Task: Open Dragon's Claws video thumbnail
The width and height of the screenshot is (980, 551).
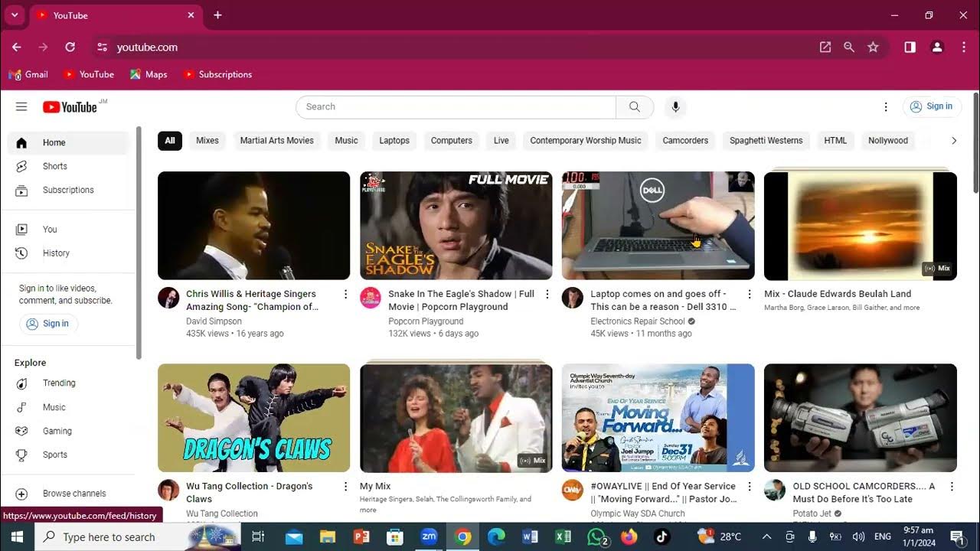Action: [254, 418]
